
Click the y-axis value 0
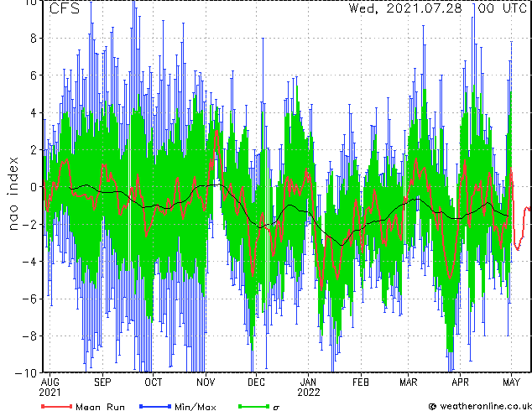tap(34, 187)
